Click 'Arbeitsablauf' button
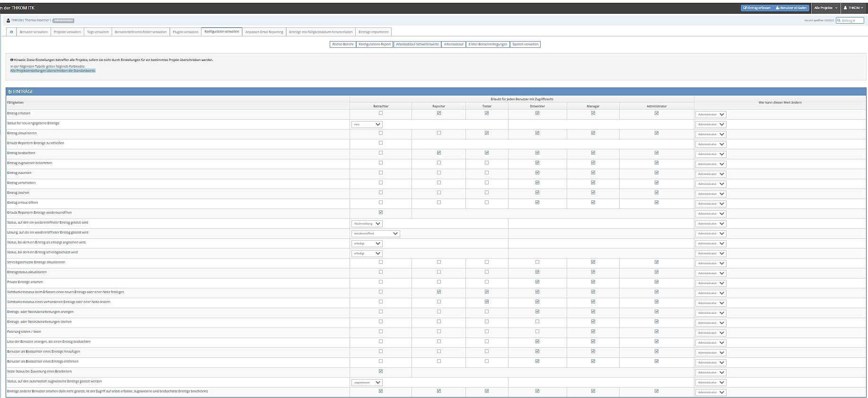The width and height of the screenshot is (868, 398). pyautogui.click(x=454, y=44)
